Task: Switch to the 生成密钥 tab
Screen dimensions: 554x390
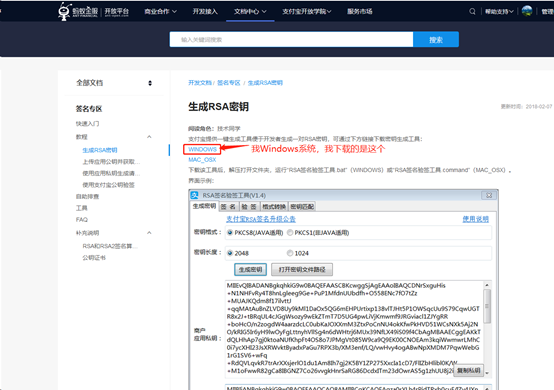Action: click(204, 206)
